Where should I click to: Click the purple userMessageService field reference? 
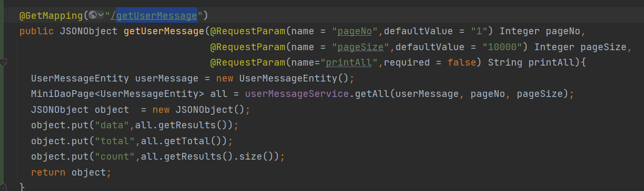[x=296, y=94]
